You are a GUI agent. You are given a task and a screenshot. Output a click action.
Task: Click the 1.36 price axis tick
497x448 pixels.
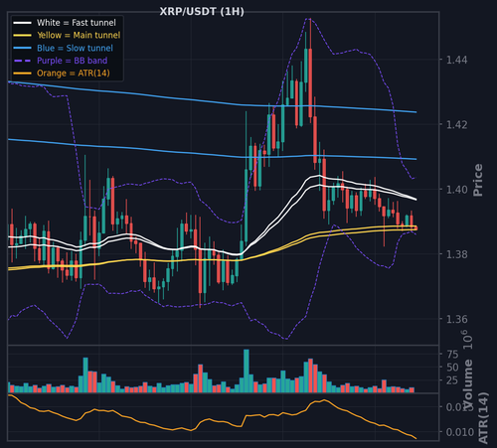(457, 319)
